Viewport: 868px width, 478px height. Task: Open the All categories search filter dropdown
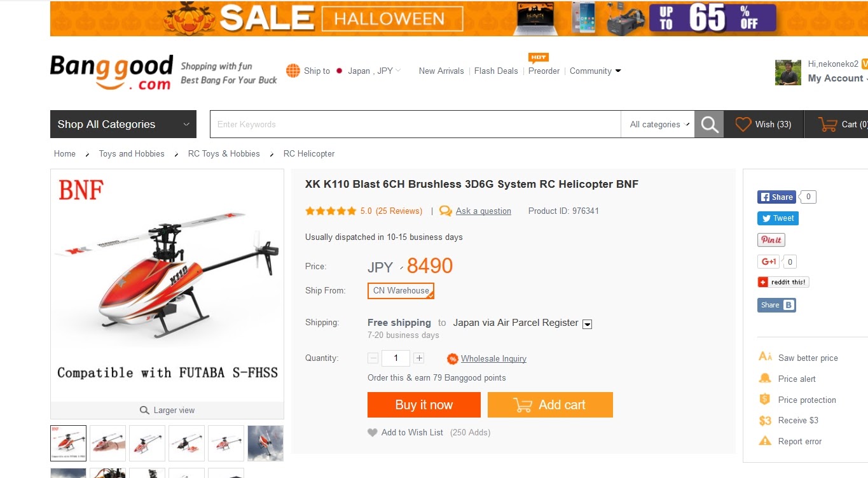tap(658, 124)
